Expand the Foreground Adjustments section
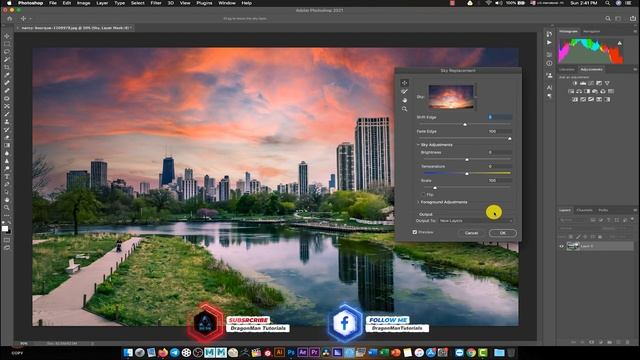This screenshot has height=360, width=640. click(418, 202)
